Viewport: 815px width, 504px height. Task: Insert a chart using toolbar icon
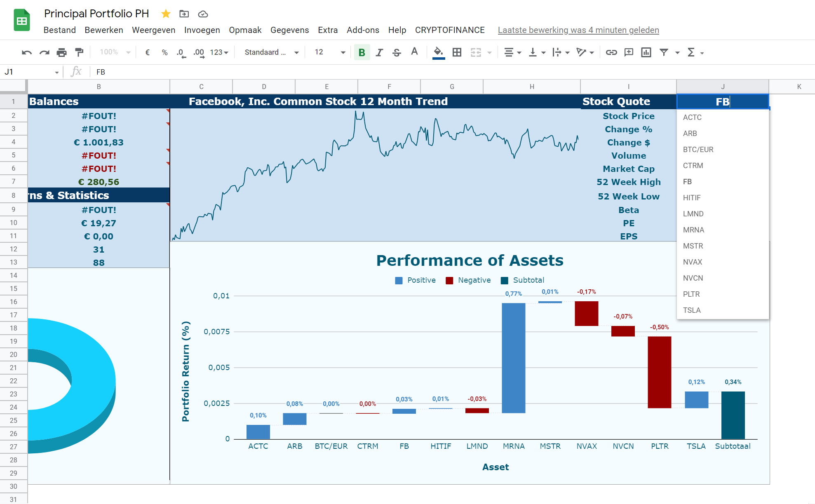click(x=646, y=52)
